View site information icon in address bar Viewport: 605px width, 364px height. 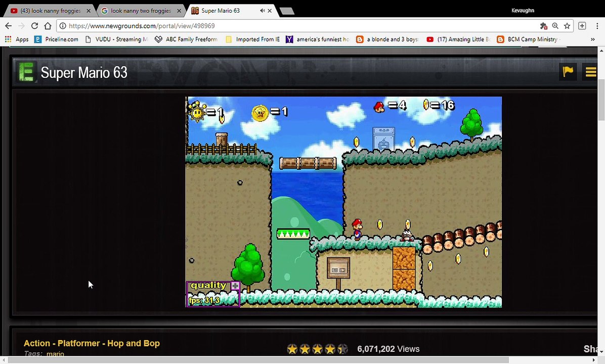click(63, 26)
